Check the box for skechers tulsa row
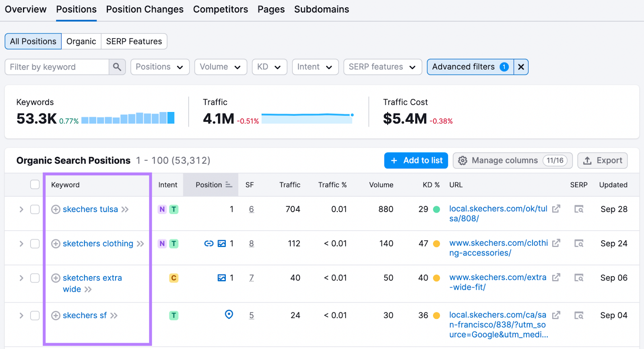The height and width of the screenshot is (349, 644). click(35, 209)
